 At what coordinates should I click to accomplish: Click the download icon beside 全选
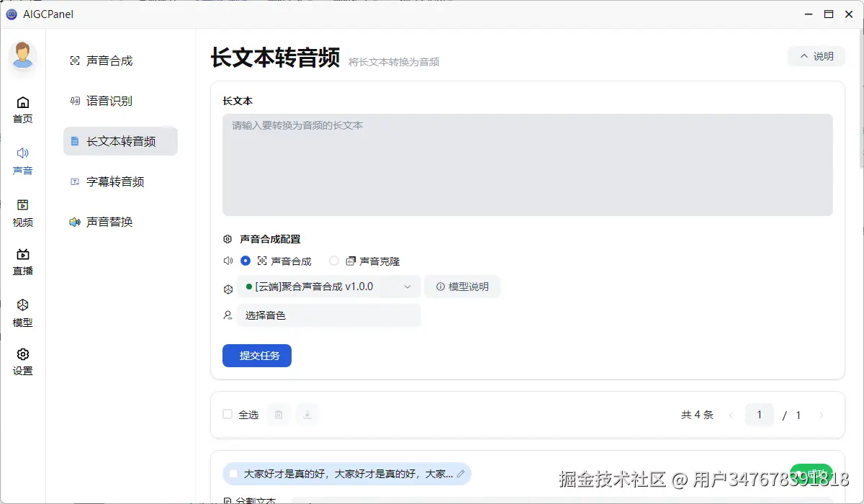click(307, 415)
